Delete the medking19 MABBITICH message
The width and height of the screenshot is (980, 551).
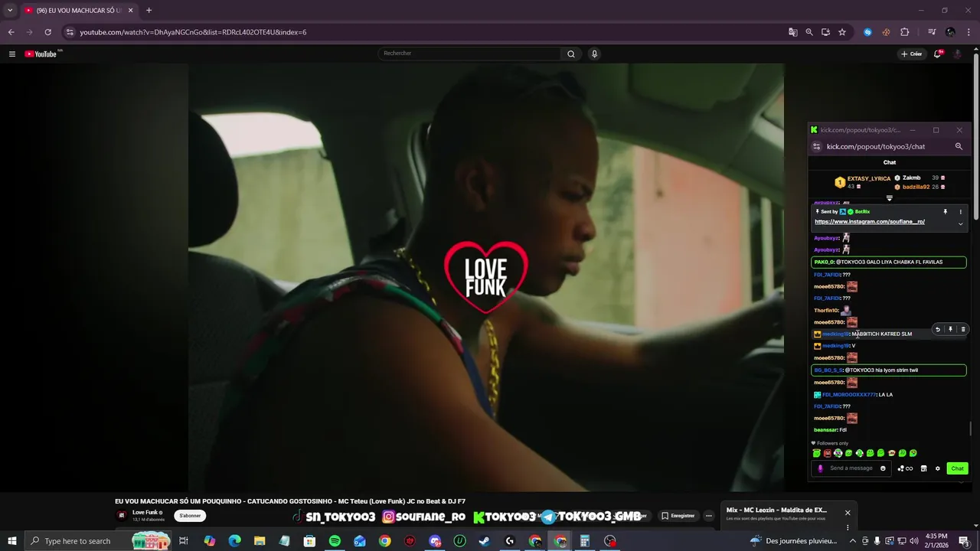[x=963, y=329]
